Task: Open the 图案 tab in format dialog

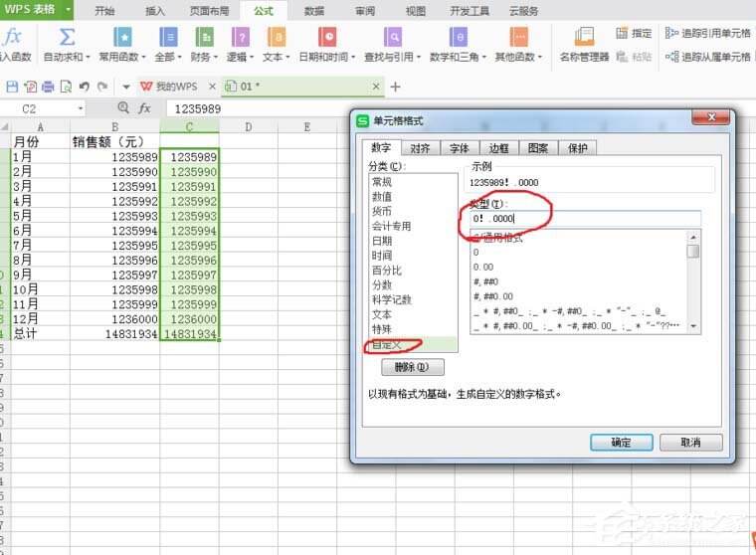Action: (538, 148)
